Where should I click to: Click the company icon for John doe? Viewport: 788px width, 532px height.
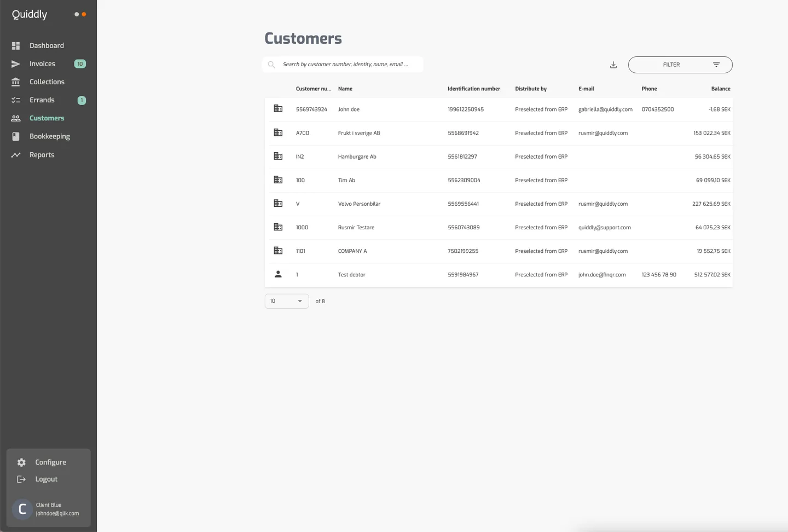278,109
